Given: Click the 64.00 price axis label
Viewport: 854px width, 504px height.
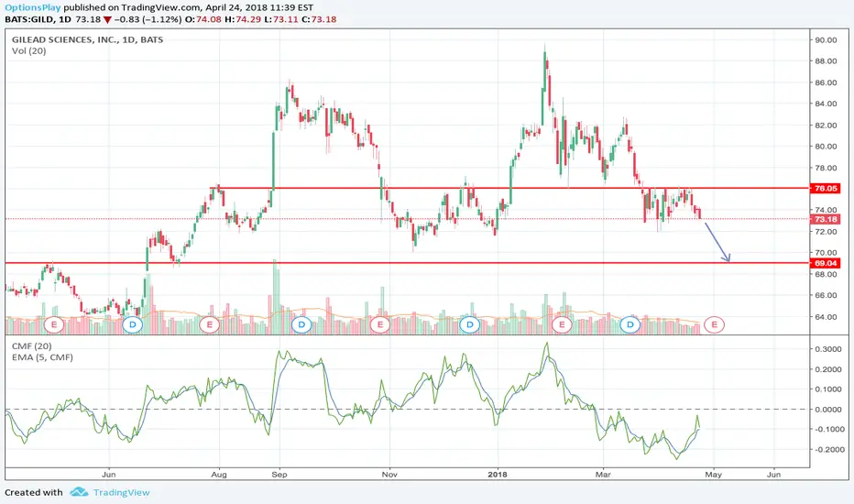Looking at the screenshot, I should click(x=826, y=316).
